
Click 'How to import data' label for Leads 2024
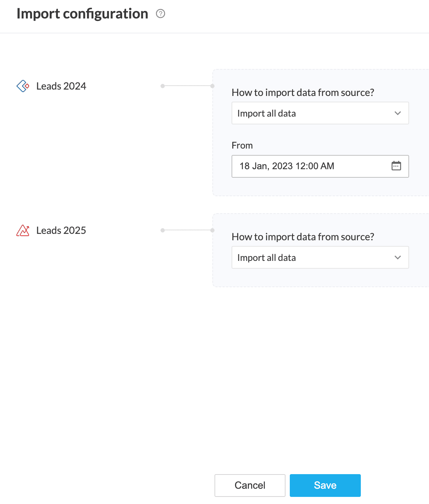click(303, 92)
